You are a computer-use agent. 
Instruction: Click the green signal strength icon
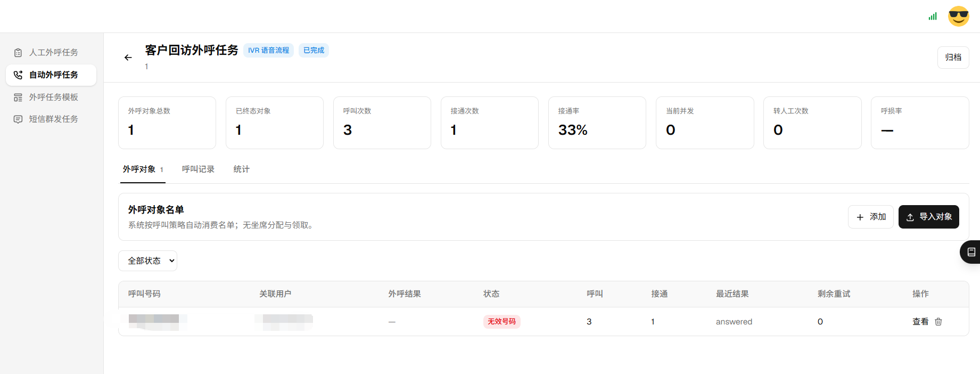pyautogui.click(x=933, y=17)
